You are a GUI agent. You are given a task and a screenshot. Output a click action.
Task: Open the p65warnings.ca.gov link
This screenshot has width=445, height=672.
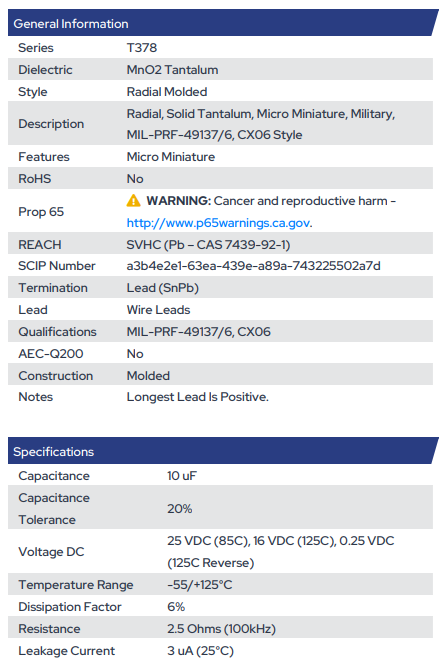pos(218,223)
